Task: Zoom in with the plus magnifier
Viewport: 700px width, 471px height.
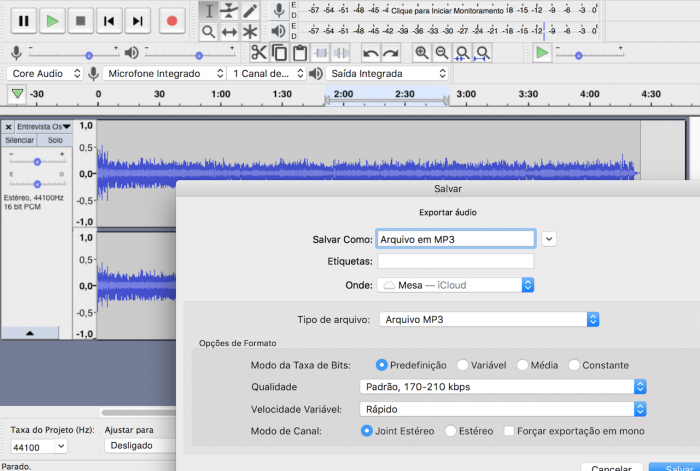Action: (x=422, y=53)
